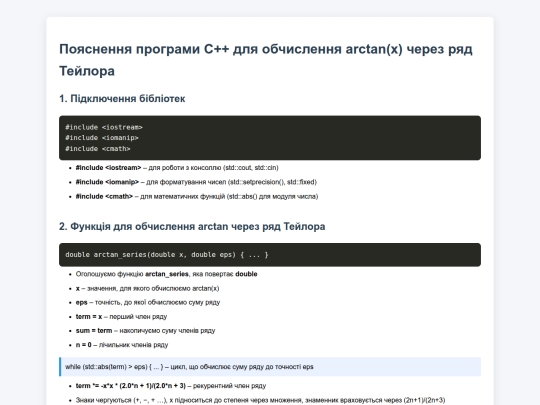Select heading '2. Функція для обчислення arctan'
This screenshot has height=405, width=540.
[x=192, y=226]
